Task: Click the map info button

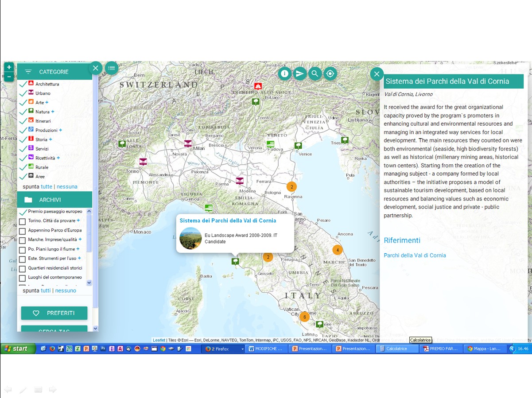Action: point(284,73)
